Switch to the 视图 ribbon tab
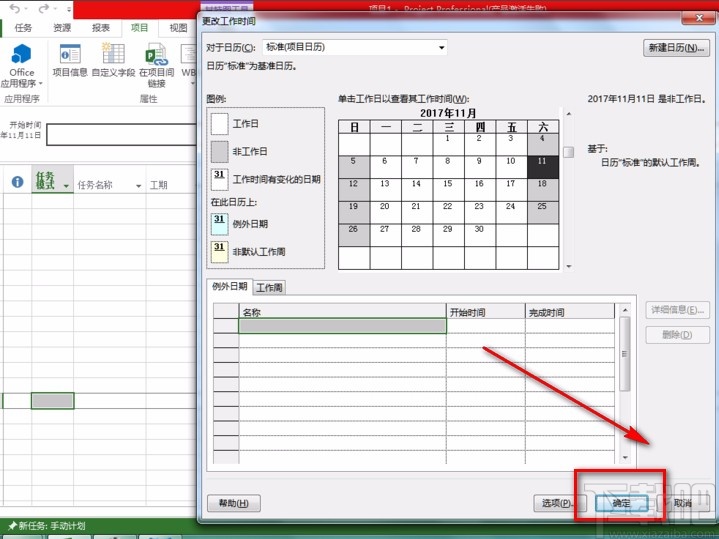The width and height of the screenshot is (719, 539). pyautogui.click(x=178, y=28)
